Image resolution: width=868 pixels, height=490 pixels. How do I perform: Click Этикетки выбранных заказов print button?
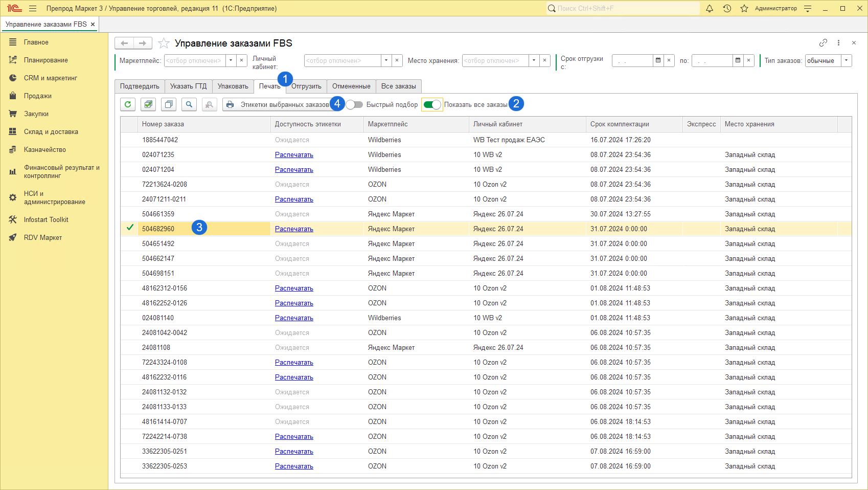point(279,105)
